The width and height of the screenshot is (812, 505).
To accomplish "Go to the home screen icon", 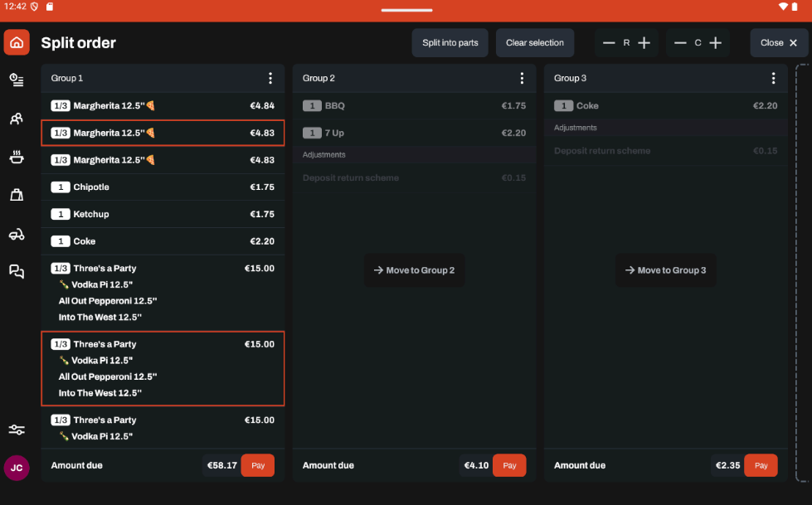I will (x=17, y=42).
